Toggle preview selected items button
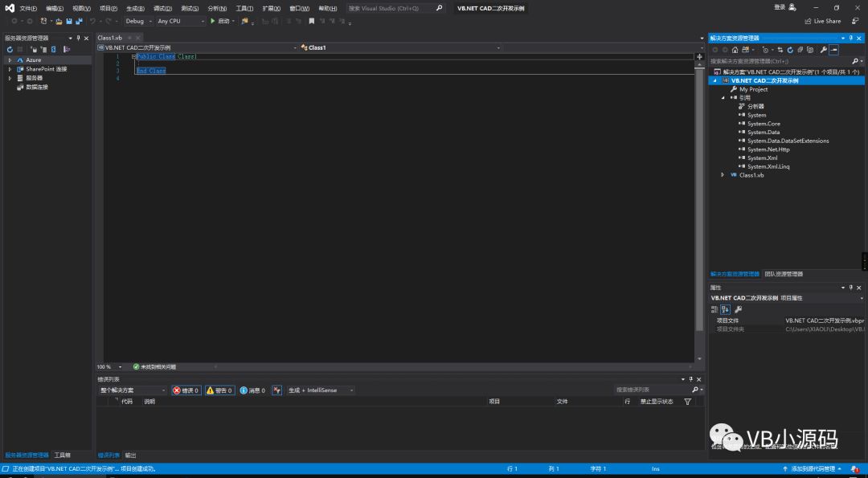 [x=833, y=50]
